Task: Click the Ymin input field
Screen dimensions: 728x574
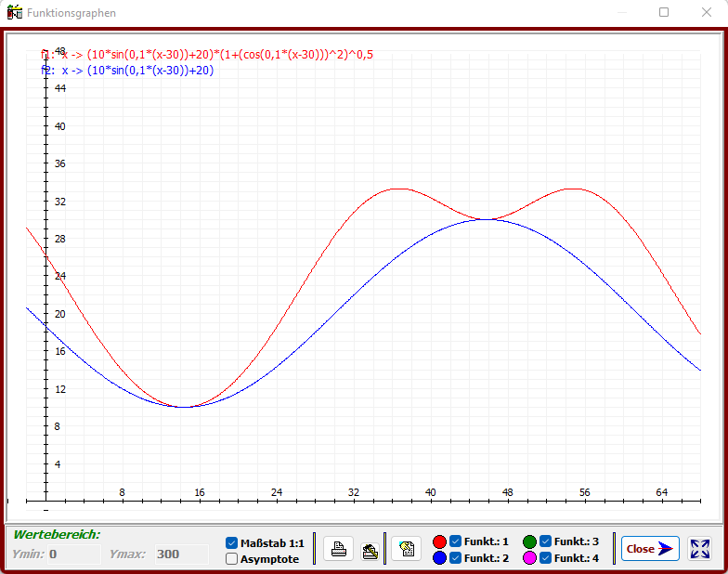Action: (x=74, y=554)
